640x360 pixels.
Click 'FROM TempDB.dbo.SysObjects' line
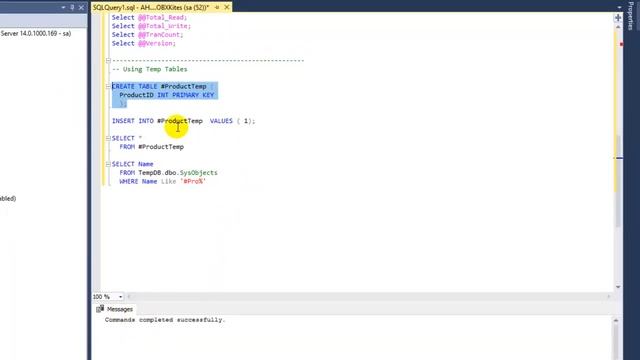(168, 173)
